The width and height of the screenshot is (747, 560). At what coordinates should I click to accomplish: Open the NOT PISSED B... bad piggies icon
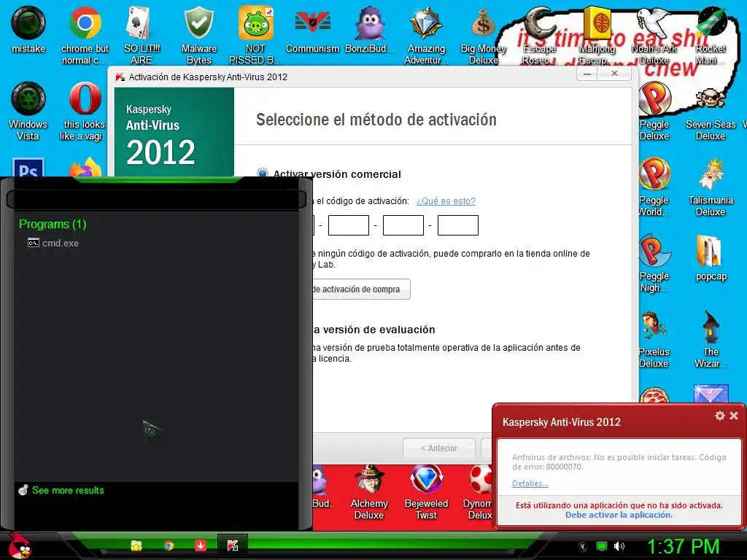tap(255, 35)
